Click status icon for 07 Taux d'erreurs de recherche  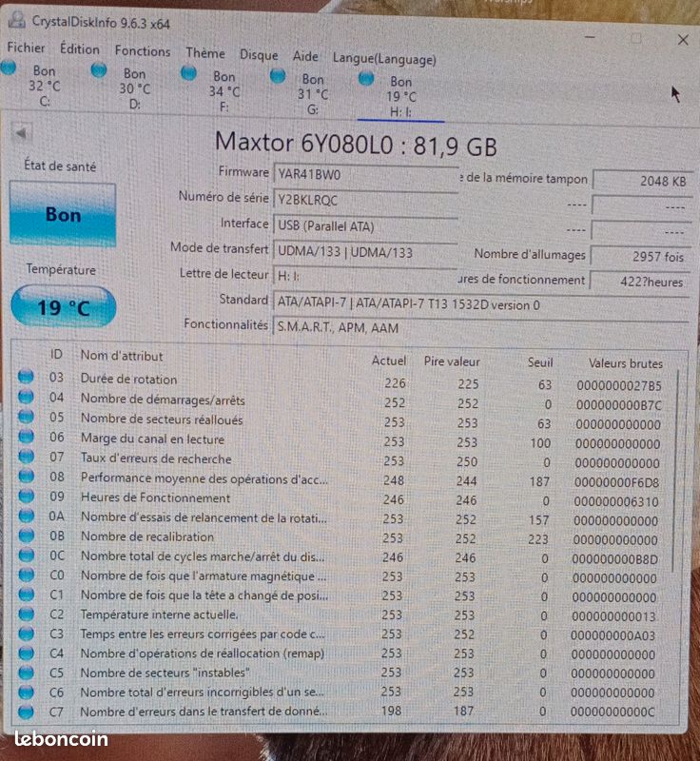27,457
